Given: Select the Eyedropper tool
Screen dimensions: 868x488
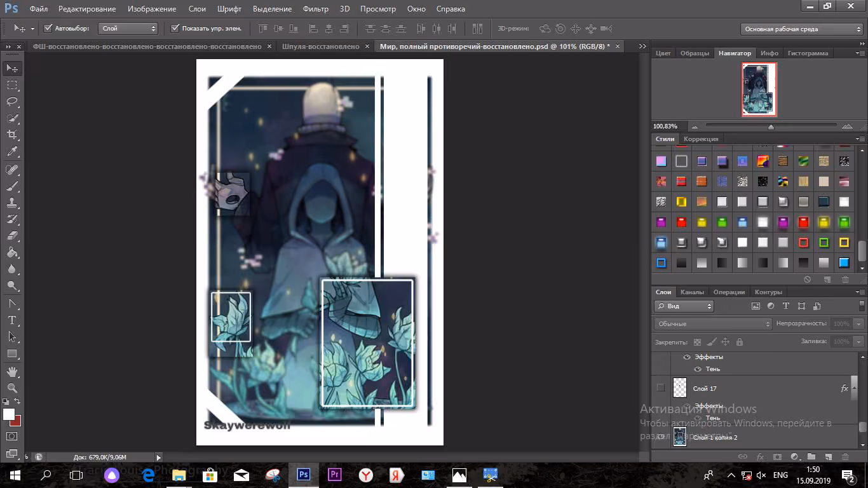Looking at the screenshot, I should pyautogui.click(x=12, y=152).
